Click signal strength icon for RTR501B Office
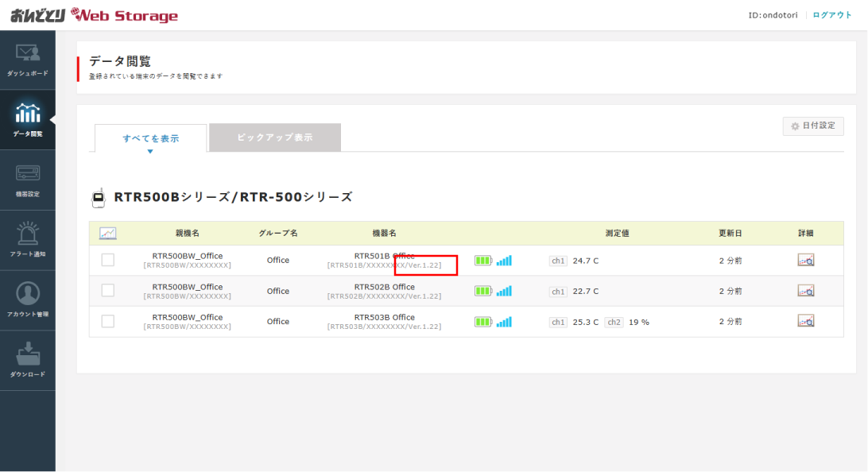This screenshot has height=472, width=868. pos(504,261)
